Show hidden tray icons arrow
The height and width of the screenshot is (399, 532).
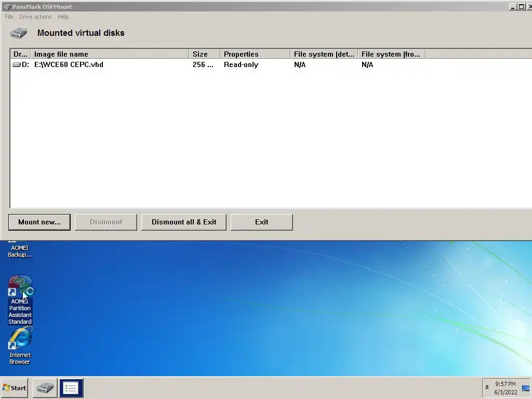click(x=487, y=388)
